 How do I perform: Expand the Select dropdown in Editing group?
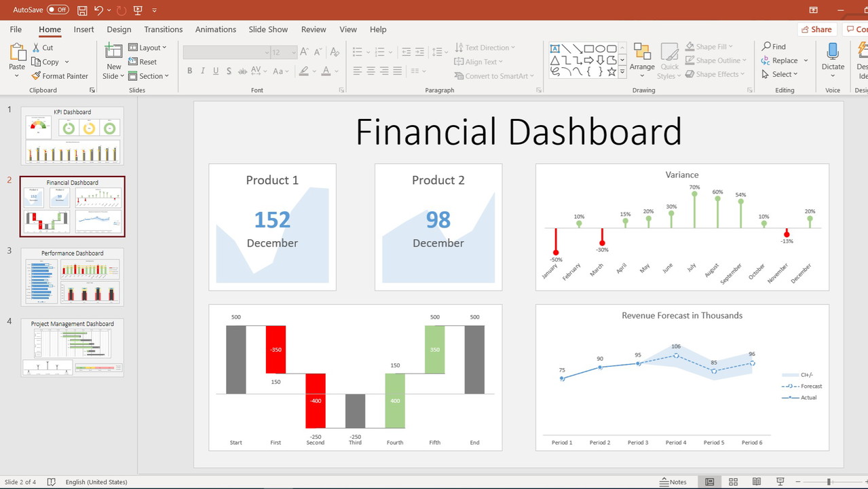(x=785, y=74)
